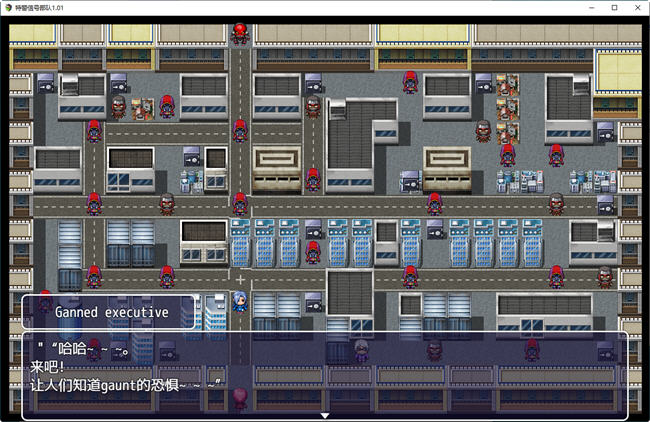Click the stacked orange crates near top right

pos(508,104)
